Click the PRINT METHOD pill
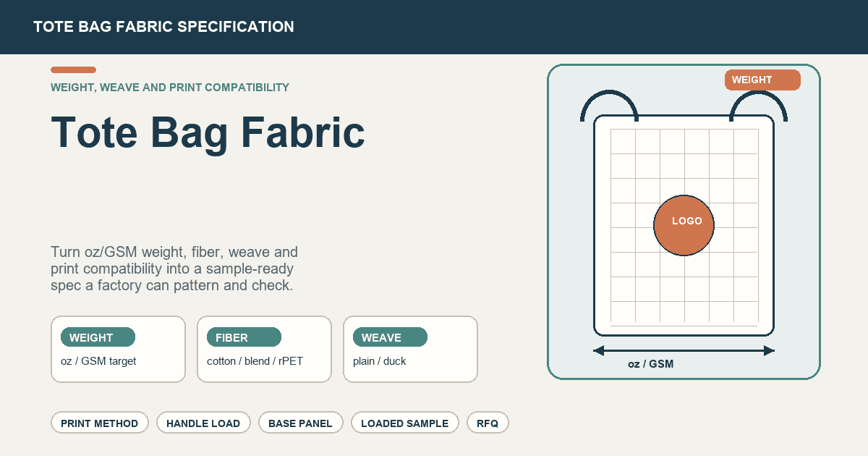 point(100,423)
